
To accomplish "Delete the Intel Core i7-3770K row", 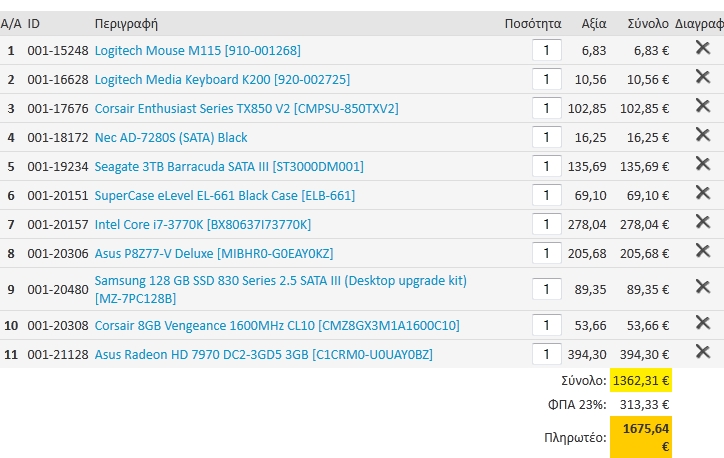I will (703, 222).
